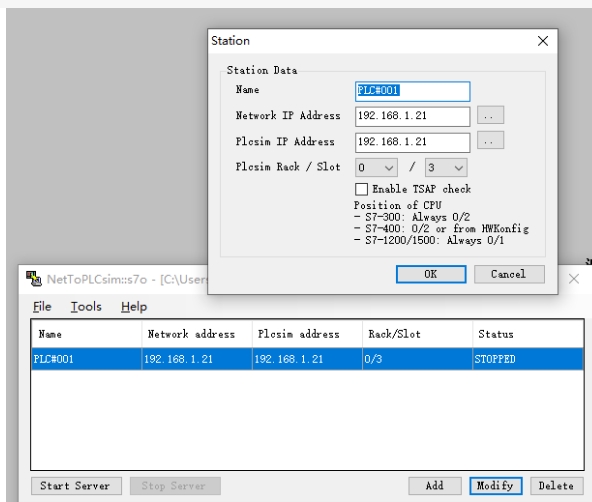This screenshot has height=502, width=592.
Task: Click Plcsim address cell 192.168.1.21 in list
Action: coord(307,359)
